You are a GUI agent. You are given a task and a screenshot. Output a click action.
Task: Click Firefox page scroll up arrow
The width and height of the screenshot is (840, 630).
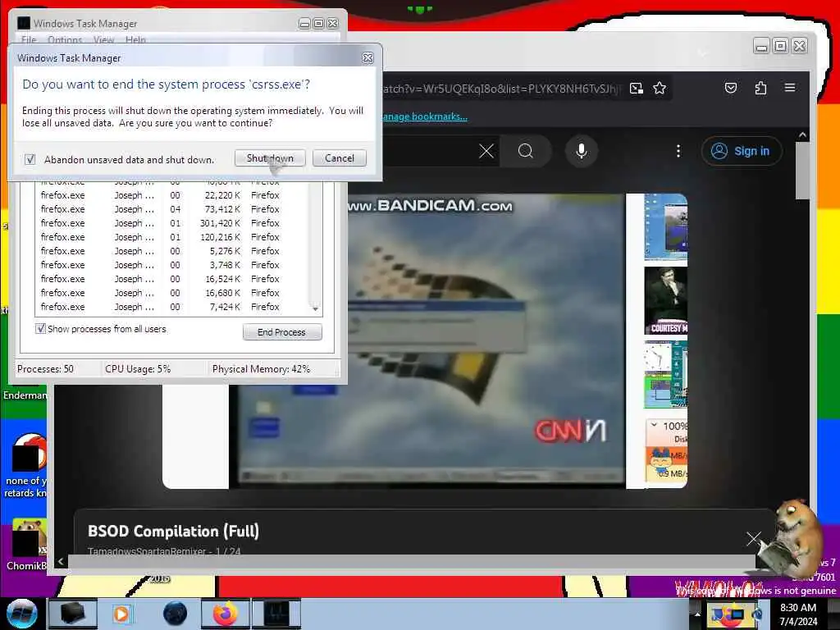[802, 135]
